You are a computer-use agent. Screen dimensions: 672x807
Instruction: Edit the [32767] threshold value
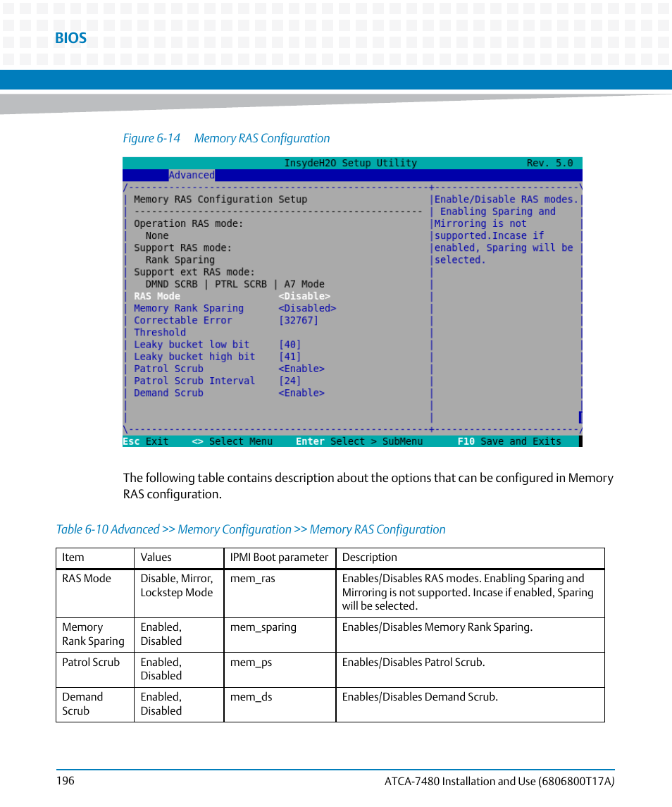pos(299,320)
